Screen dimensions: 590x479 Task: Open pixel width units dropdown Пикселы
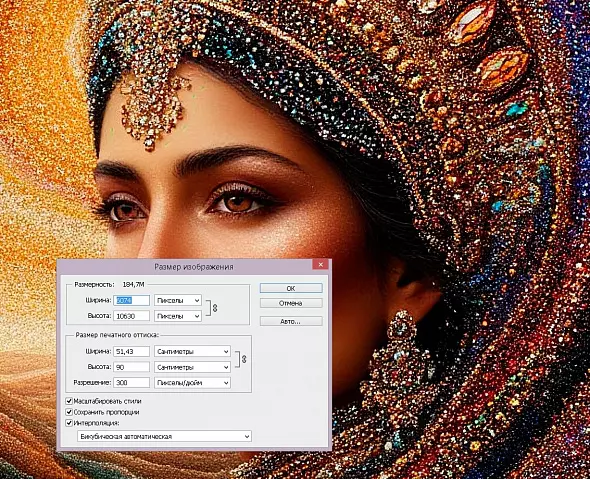pyautogui.click(x=178, y=300)
